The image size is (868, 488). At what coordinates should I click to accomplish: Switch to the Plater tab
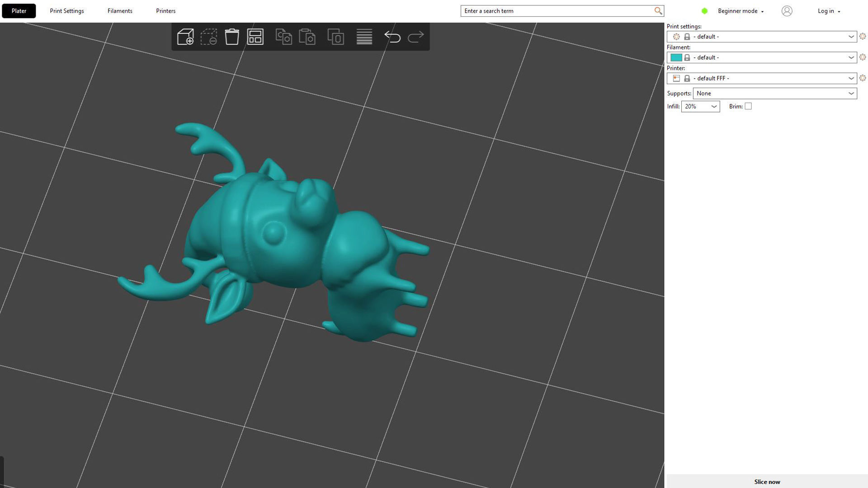(x=19, y=11)
